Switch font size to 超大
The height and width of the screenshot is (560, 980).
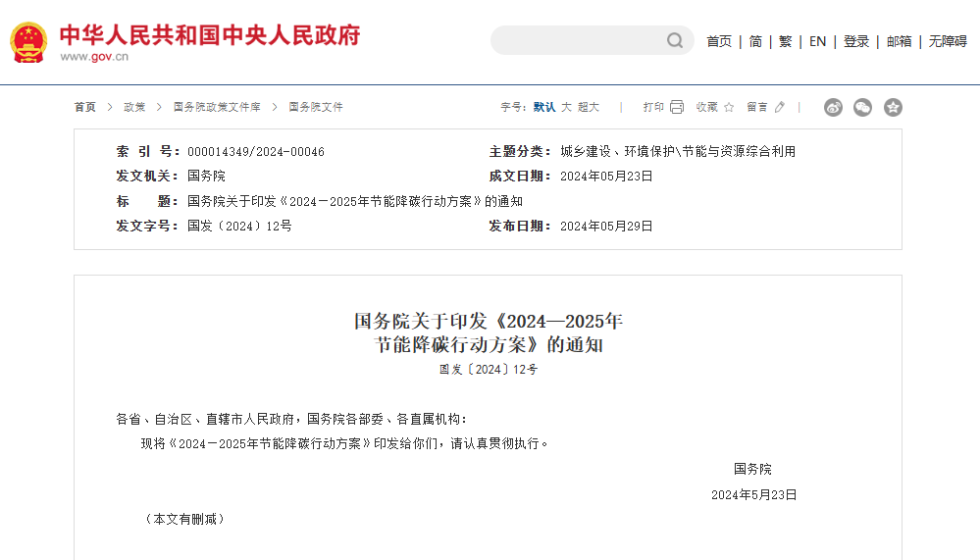[x=589, y=107]
